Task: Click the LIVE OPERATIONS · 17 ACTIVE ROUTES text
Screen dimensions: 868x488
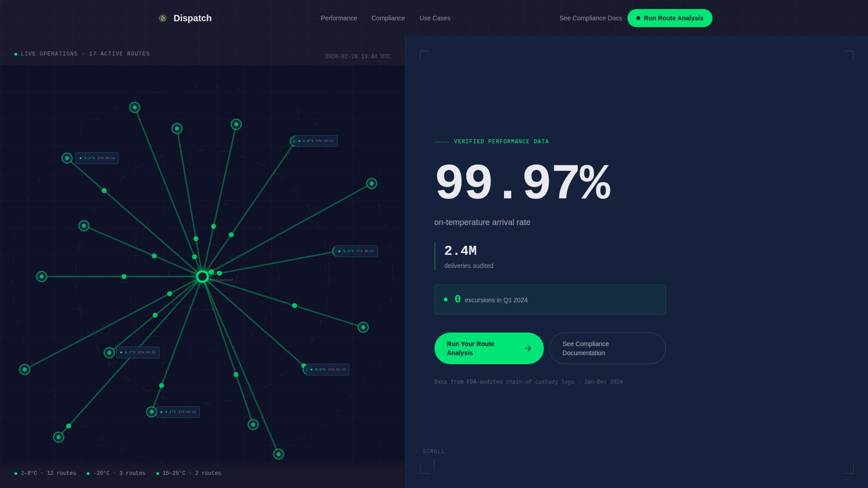Action: 85,54
